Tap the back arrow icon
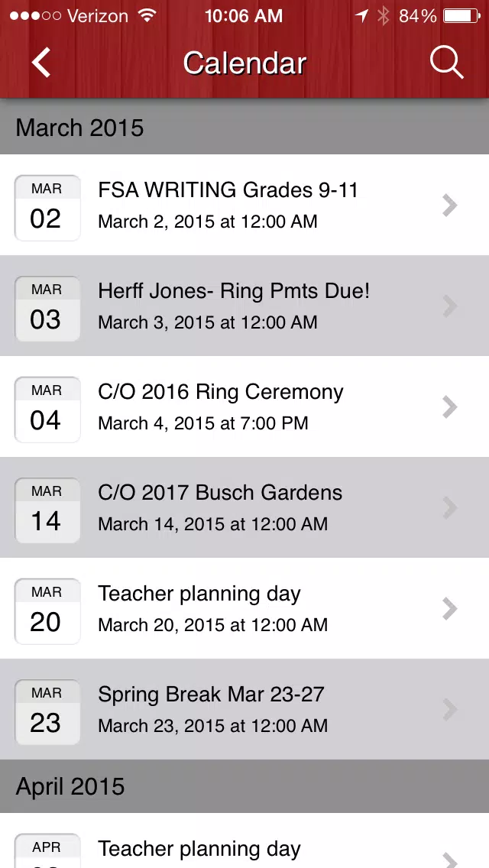This screenshot has height=868, width=489. [x=41, y=63]
